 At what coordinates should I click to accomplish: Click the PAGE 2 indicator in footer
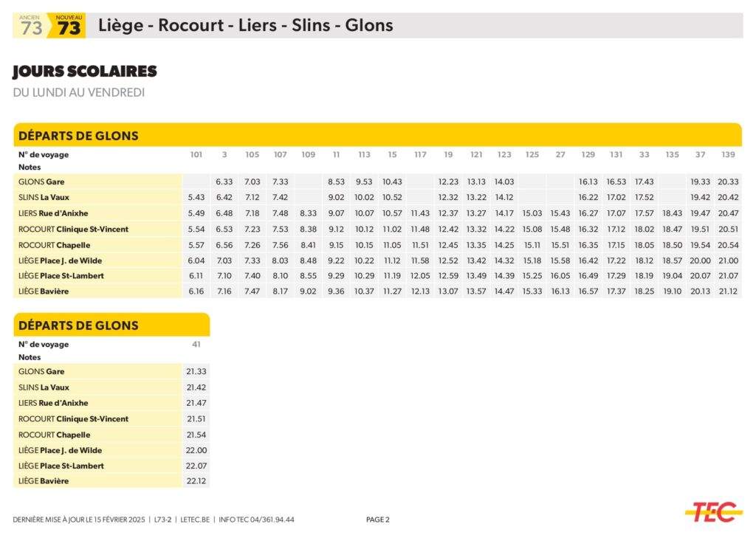pyautogui.click(x=378, y=520)
